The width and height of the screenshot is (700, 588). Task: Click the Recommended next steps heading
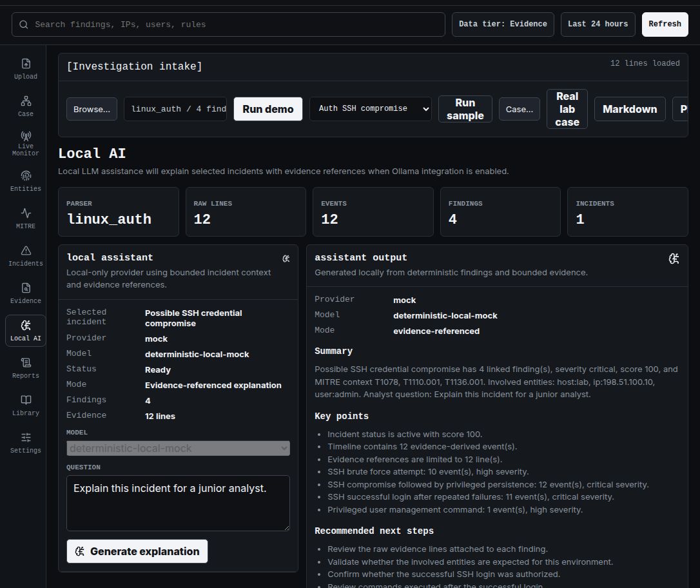pyautogui.click(x=374, y=531)
